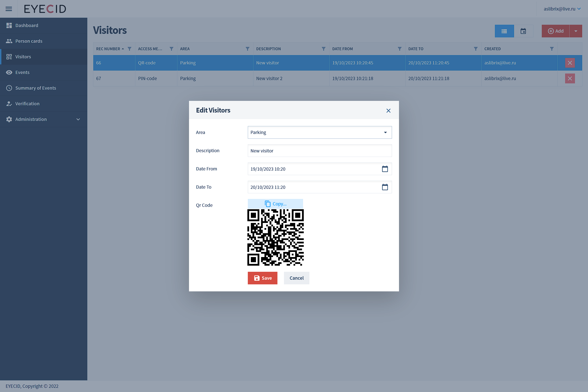
Task: Open the Add button dropdown arrow
Action: 576,31
